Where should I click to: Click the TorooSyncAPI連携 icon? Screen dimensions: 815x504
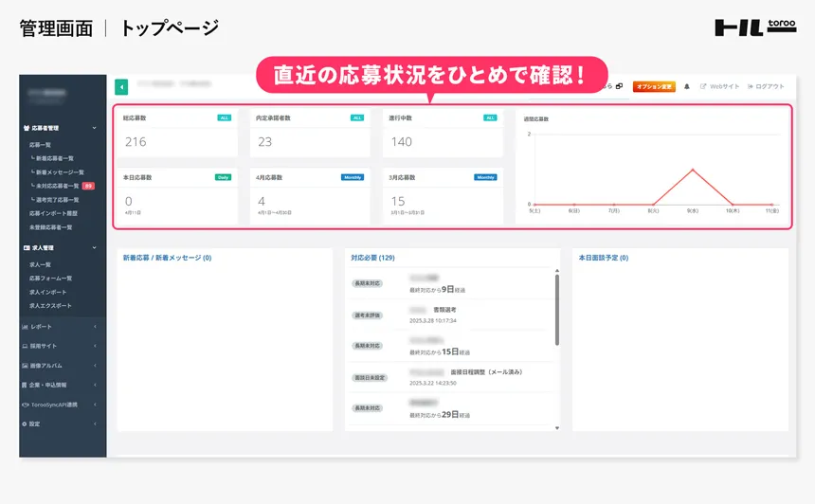[x=25, y=405]
